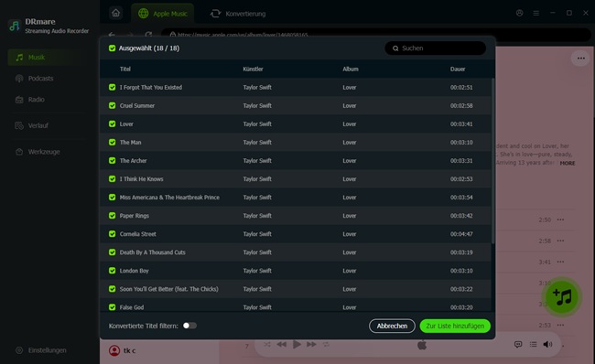Click the Album column header
The image size is (595, 364).
coord(351,69)
